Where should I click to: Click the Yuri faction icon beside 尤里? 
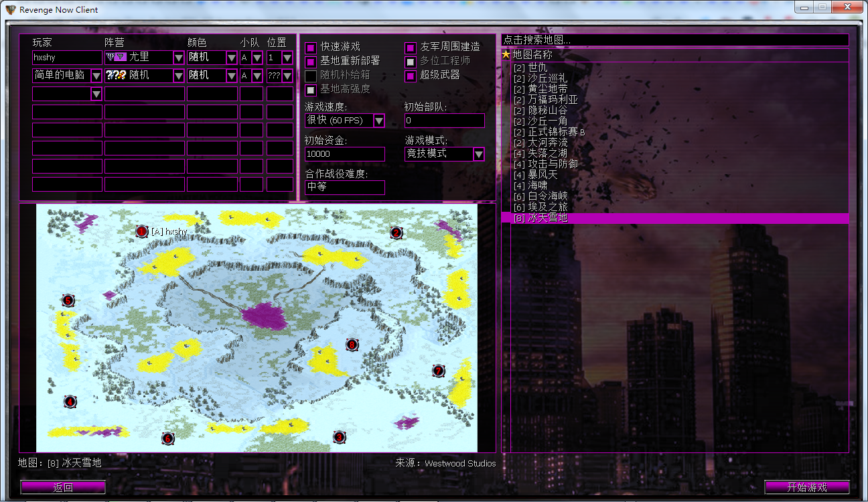pyautogui.click(x=116, y=57)
